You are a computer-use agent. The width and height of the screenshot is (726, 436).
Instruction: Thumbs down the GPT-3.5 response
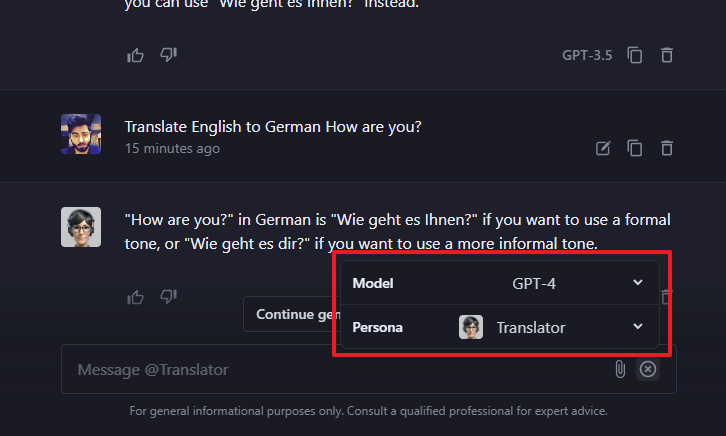pyautogui.click(x=169, y=55)
